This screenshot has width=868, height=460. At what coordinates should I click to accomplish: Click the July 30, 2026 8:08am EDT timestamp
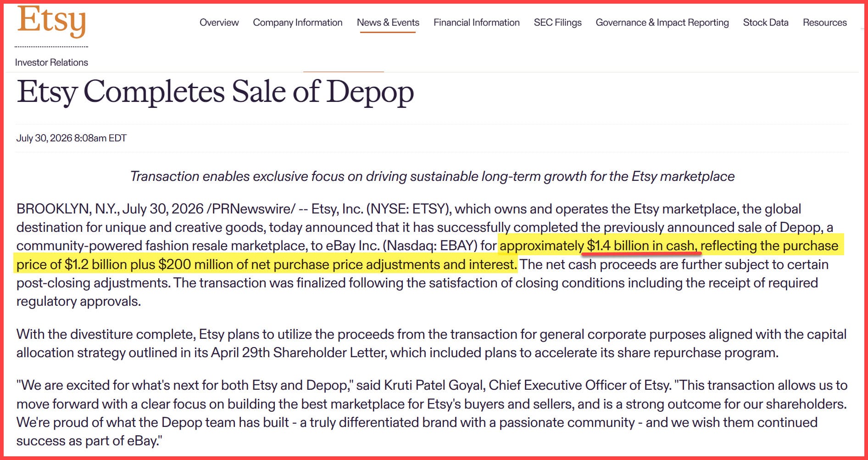pos(72,138)
